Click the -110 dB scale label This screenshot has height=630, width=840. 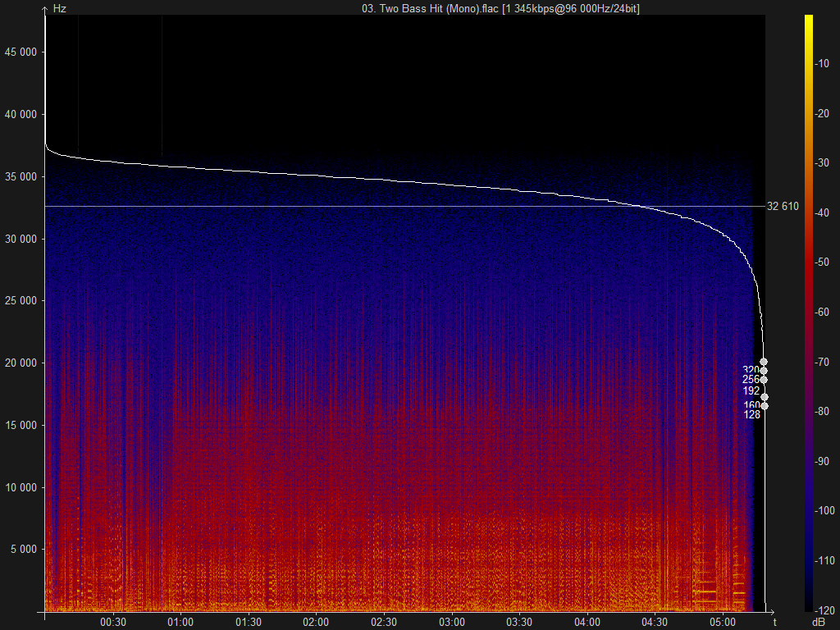point(824,560)
